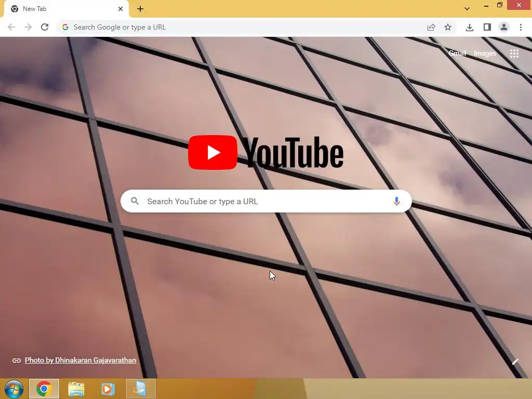Select the New Tab tab
This screenshot has width=532, height=399.
[x=66, y=9]
